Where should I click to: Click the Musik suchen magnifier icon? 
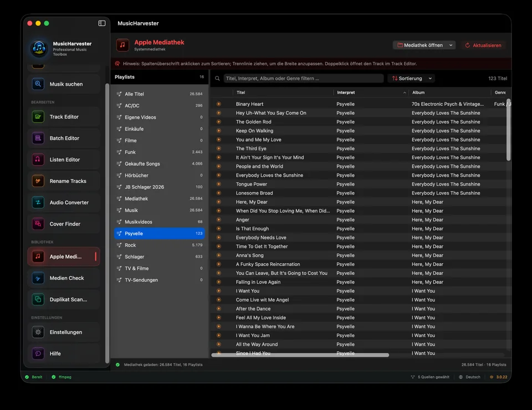pos(38,84)
